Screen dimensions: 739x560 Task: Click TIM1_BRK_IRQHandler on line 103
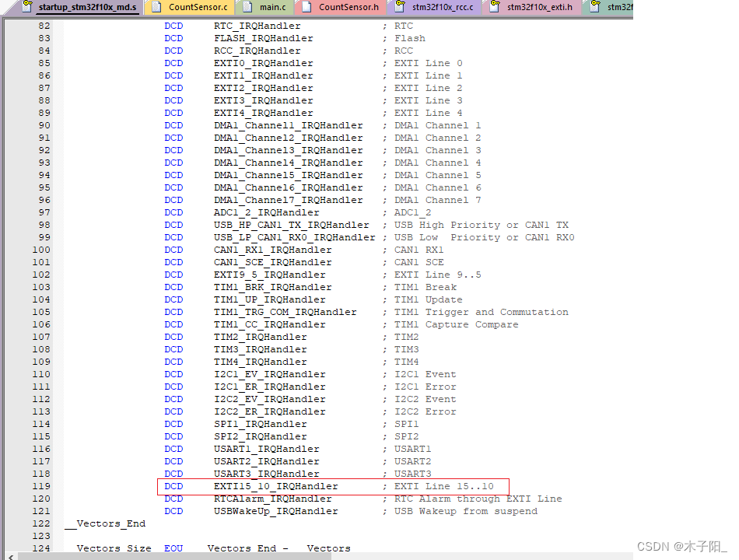(272, 288)
